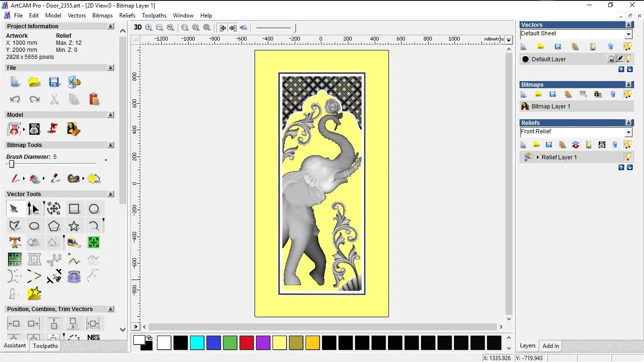The width and height of the screenshot is (644, 362).
Task: Select the Create Circle vector tool
Action: (94, 209)
